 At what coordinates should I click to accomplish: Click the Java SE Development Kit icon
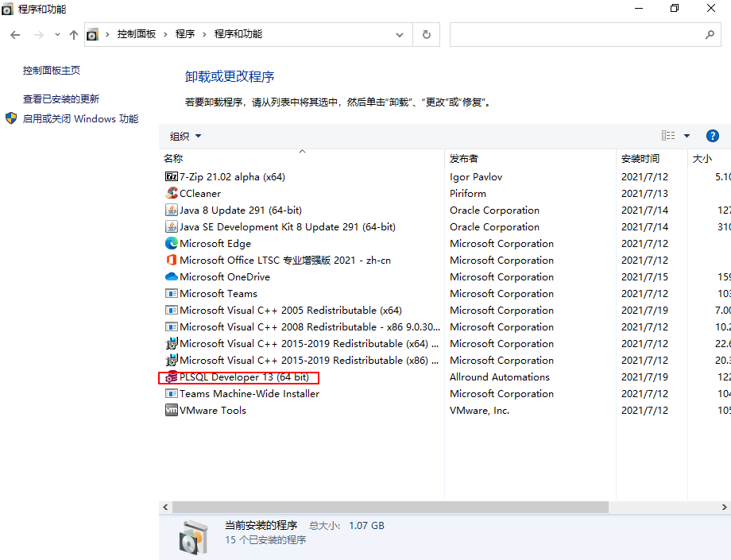click(172, 226)
